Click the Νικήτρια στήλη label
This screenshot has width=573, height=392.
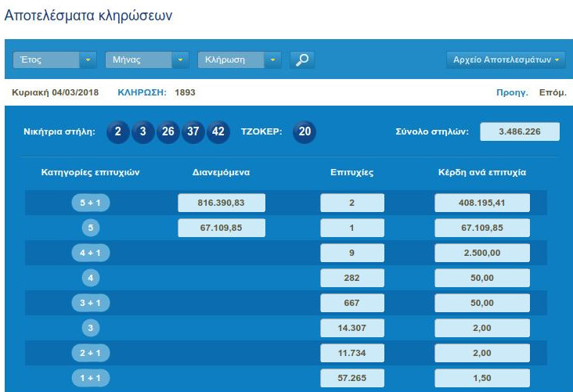tap(59, 131)
